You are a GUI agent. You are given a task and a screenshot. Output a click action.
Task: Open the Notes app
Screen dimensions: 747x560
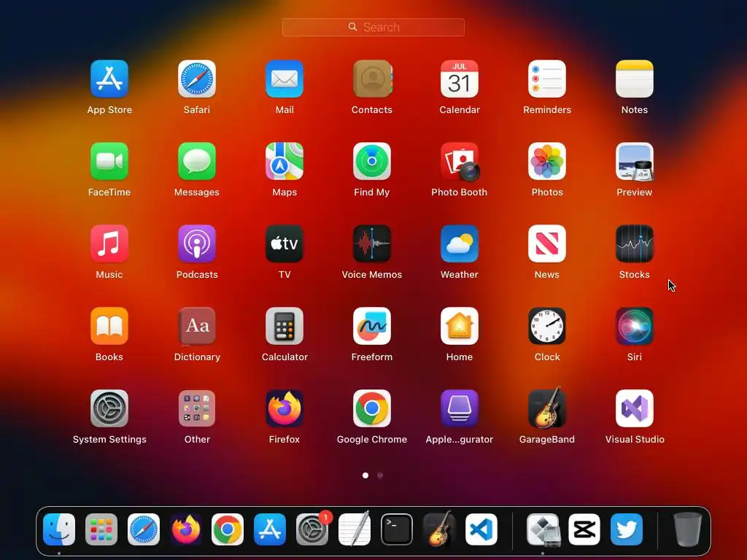pos(635,79)
